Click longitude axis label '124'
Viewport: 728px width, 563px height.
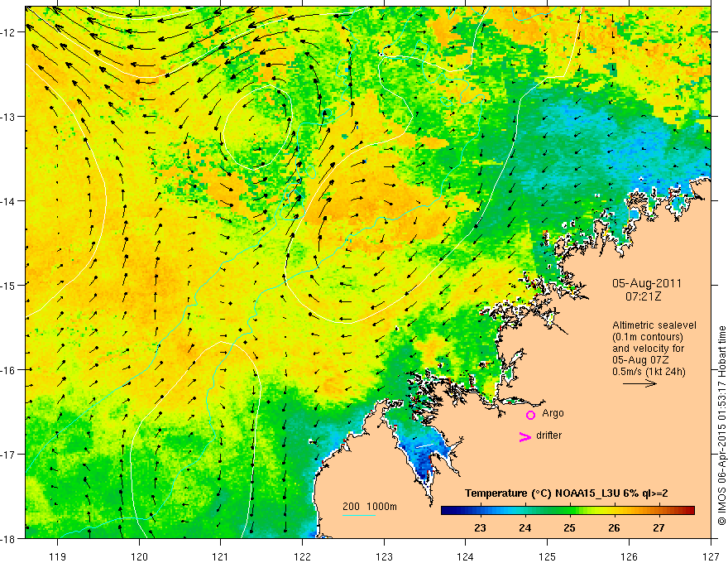click(x=466, y=556)
